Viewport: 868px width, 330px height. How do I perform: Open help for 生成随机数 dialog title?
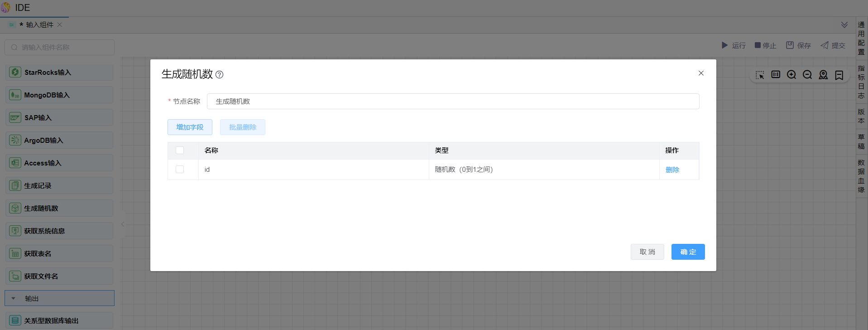pos(219,75)
